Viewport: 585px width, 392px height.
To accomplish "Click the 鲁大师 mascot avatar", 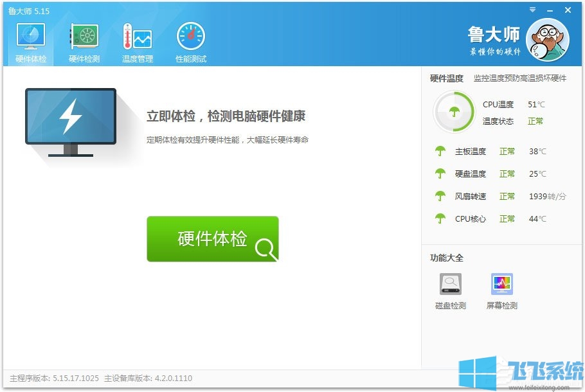I will click(548, 40).
